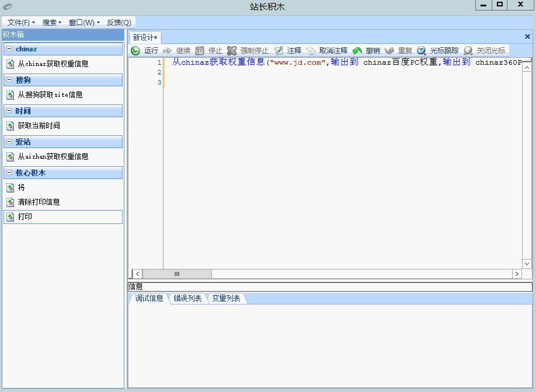The width and height of the screenshot is (536, 392).
Task: Select the 从chinaz获取权重信息 block item
Action: [x=53, y=64]
